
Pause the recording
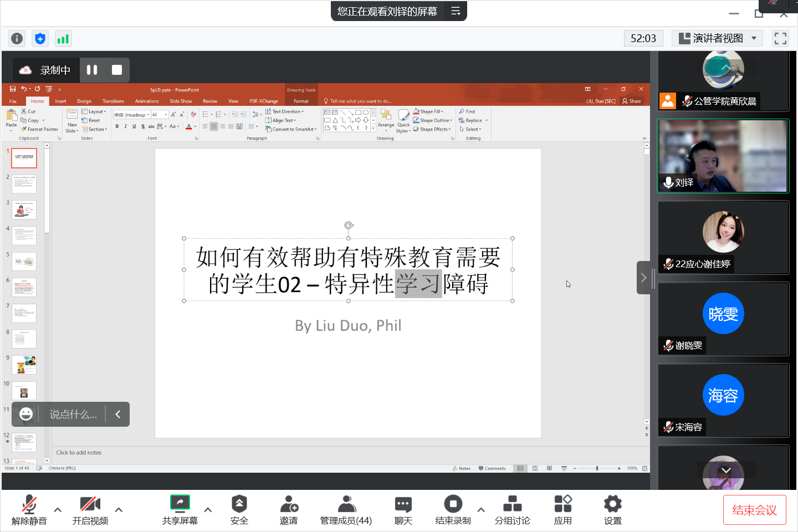point(92,70)
